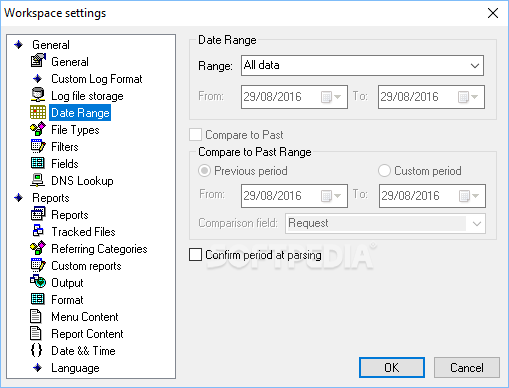
Task: Select the Custom period radio button
Action: 384,171
